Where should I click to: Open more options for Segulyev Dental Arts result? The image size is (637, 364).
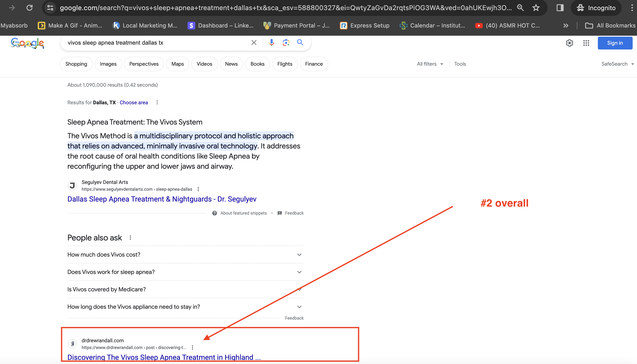coord(198,189)
